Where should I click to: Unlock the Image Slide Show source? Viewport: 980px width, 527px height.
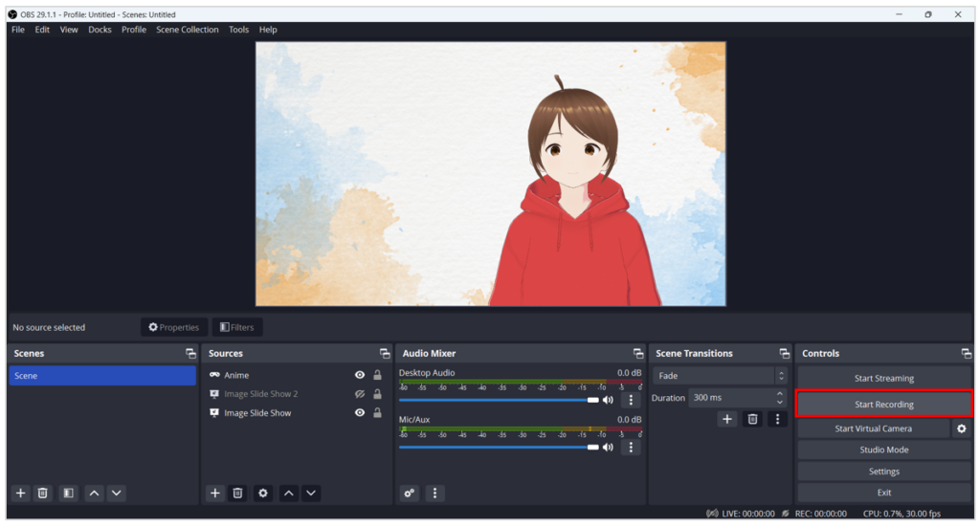tap(377, 413)
